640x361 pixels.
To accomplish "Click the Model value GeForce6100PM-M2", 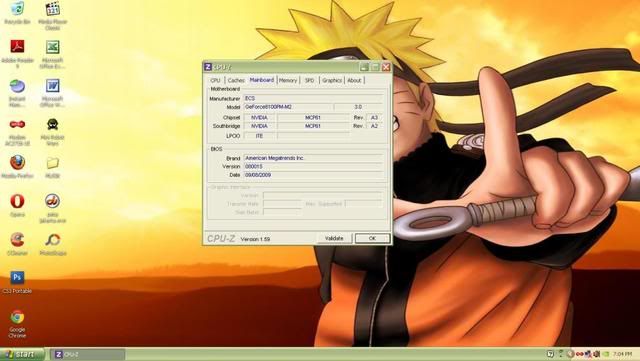I will pos(288,107).
